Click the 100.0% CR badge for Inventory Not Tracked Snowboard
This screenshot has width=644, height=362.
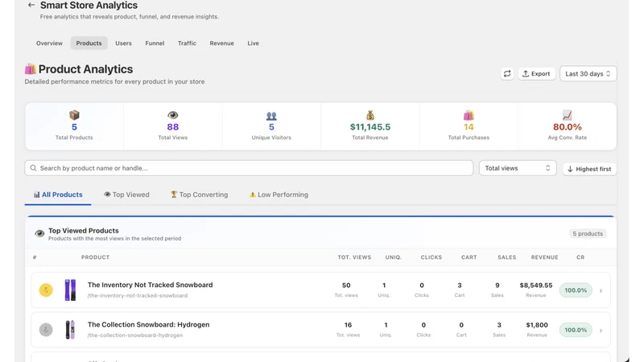[576, 290]
